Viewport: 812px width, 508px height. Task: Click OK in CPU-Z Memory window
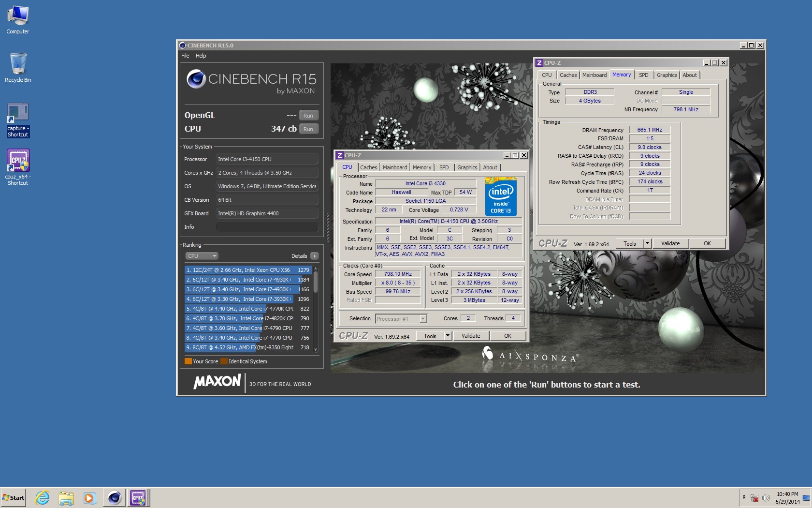(707, 243)
